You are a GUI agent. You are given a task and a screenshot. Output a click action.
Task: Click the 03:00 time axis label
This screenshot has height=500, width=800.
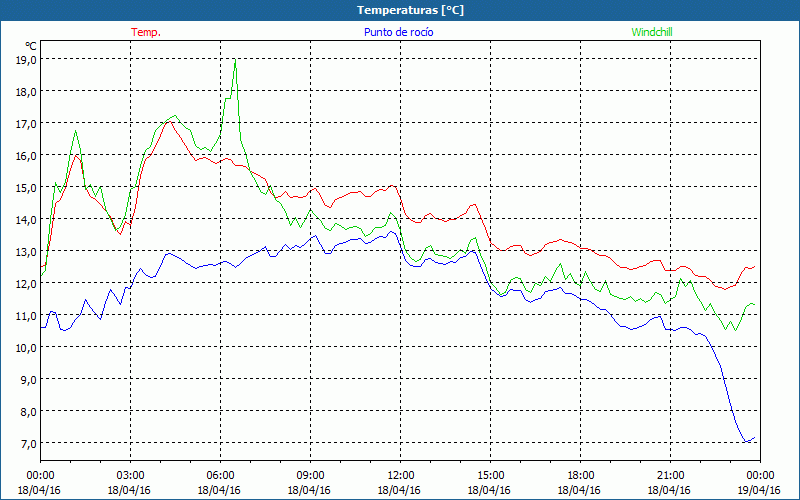pyautogui.click(x=130, y=475)
